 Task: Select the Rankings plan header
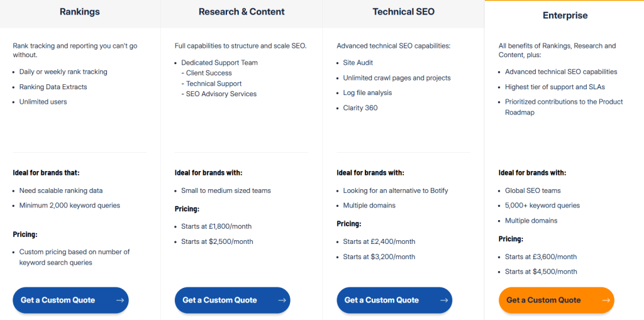(80, 12)
